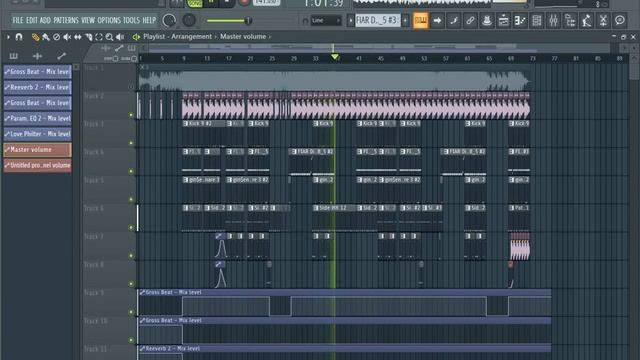Show audio clips in picker panel
The height and width of the screenshot is (360, 640).
click(x=38, y=56)
